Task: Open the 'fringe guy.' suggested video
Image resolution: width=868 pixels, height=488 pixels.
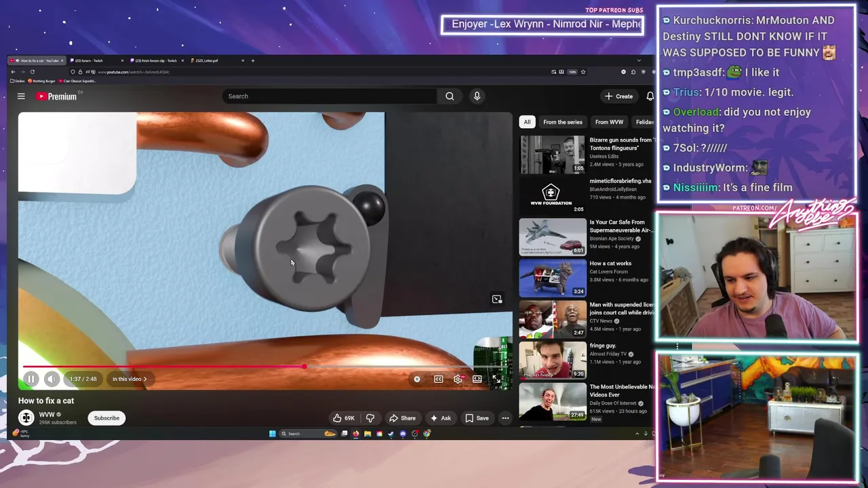Action: tap(552, 360)
